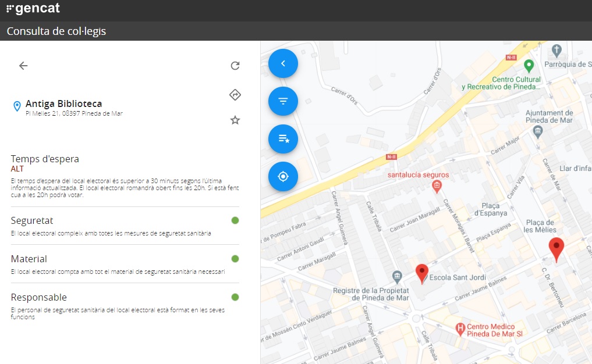Click Consulta de col·legis title
Screen dimensions: 592x364
click(56, 31)
